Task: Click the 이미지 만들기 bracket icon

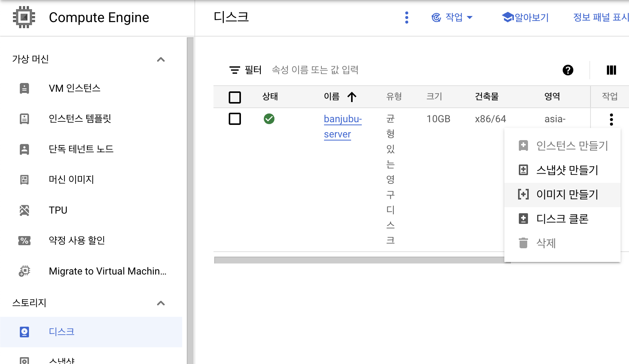Action: (x=523, y=194)
